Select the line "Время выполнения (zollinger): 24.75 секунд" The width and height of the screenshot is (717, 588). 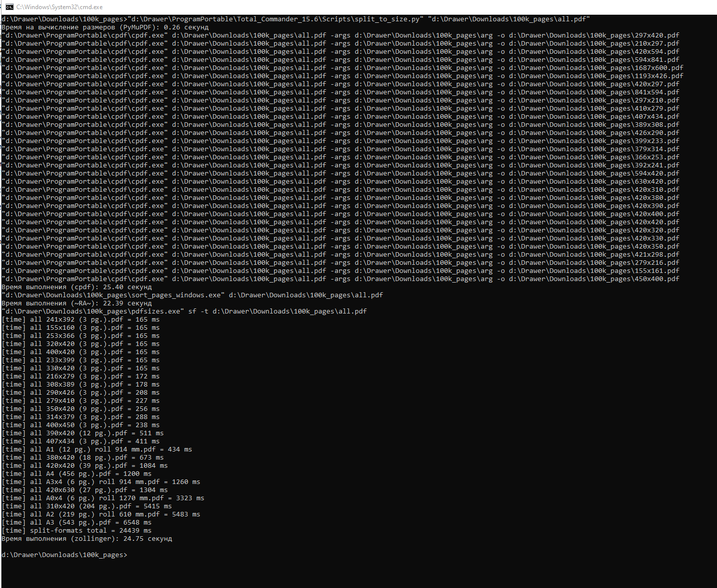click(87, 539)
